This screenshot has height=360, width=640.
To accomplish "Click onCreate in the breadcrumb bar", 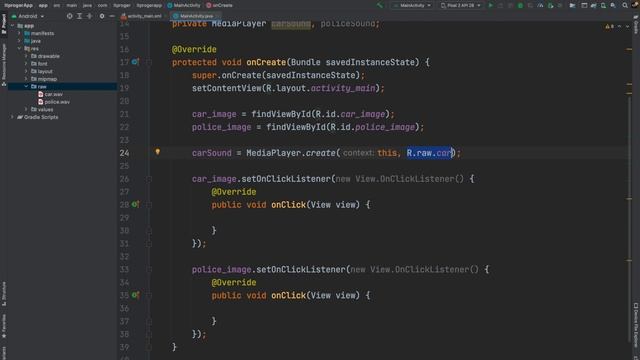I will point(220,5).
